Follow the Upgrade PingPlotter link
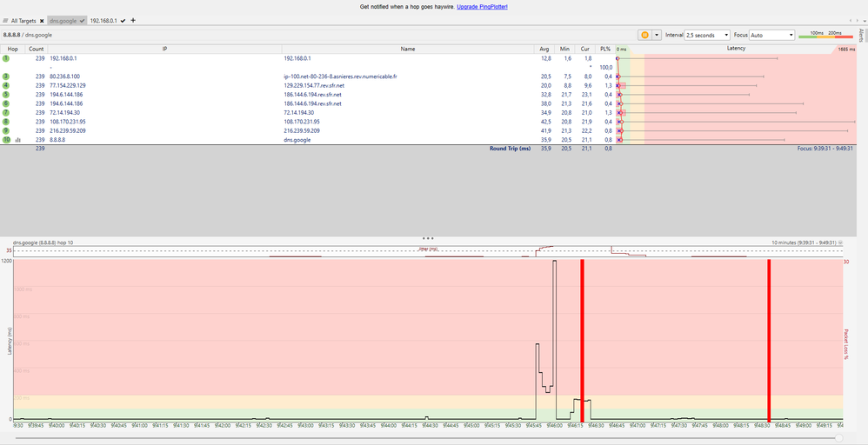The height and width of the screenshot is (445, 868). click(x=482, y=7)
